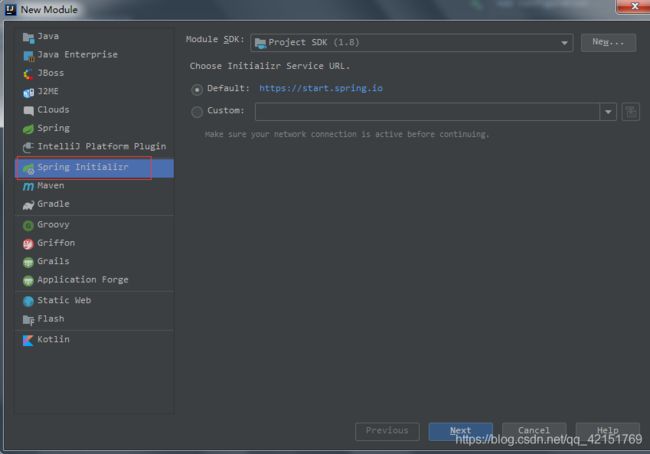Click the Static Web globe icon
The height and width of the screenshot is (454, 650).
pyautogui.click(x=28, y=301)
